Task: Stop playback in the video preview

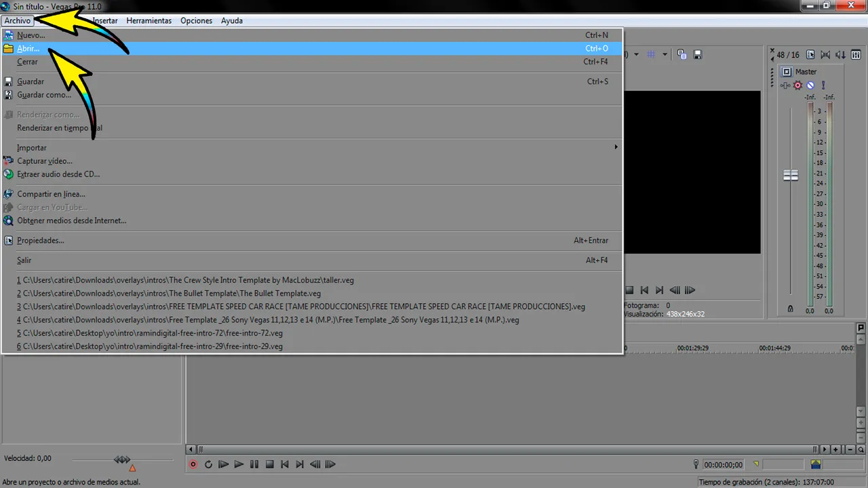Action: 629,290
